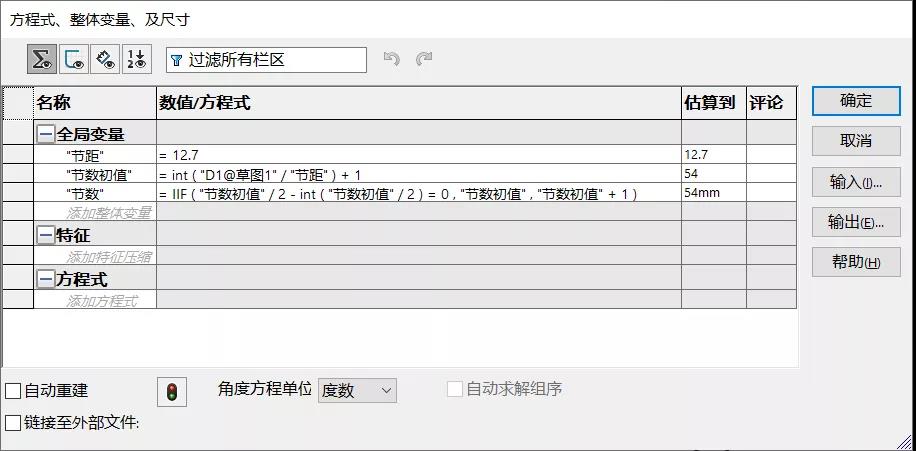Image resolution: width=916 pixels, height=451 pixels.
Task: Open the 角度方程单位 dropdown
Action: tap(357, 390)
